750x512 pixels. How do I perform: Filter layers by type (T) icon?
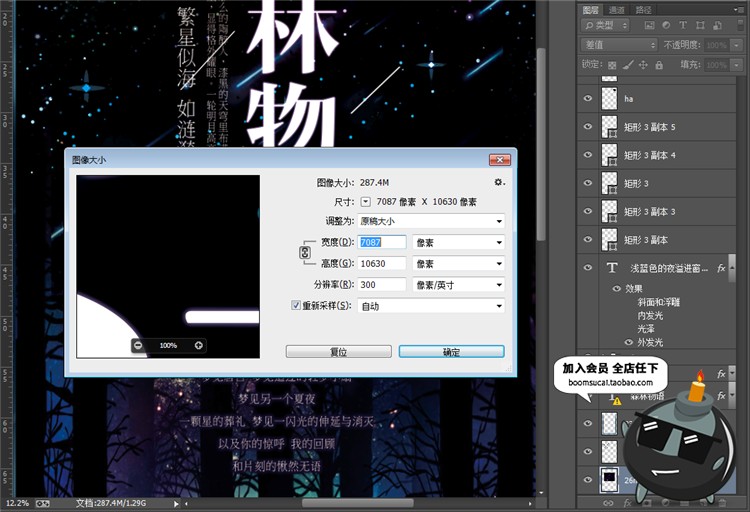coord(683,25)
